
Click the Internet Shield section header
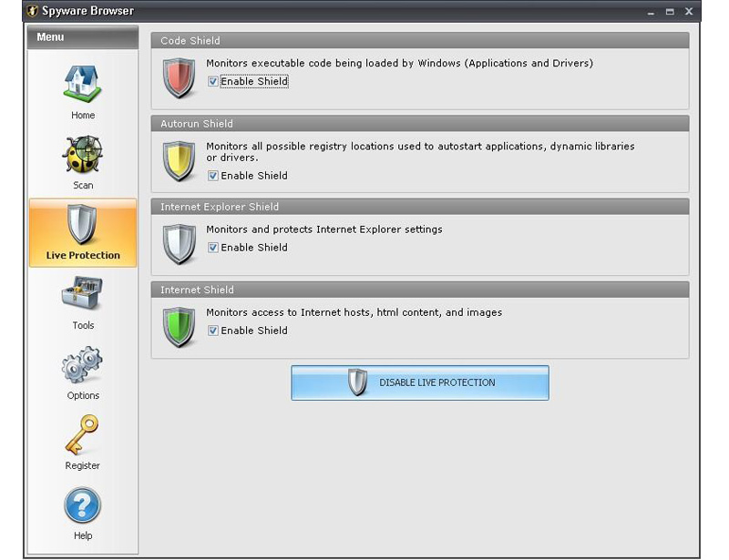click(419, 290)
